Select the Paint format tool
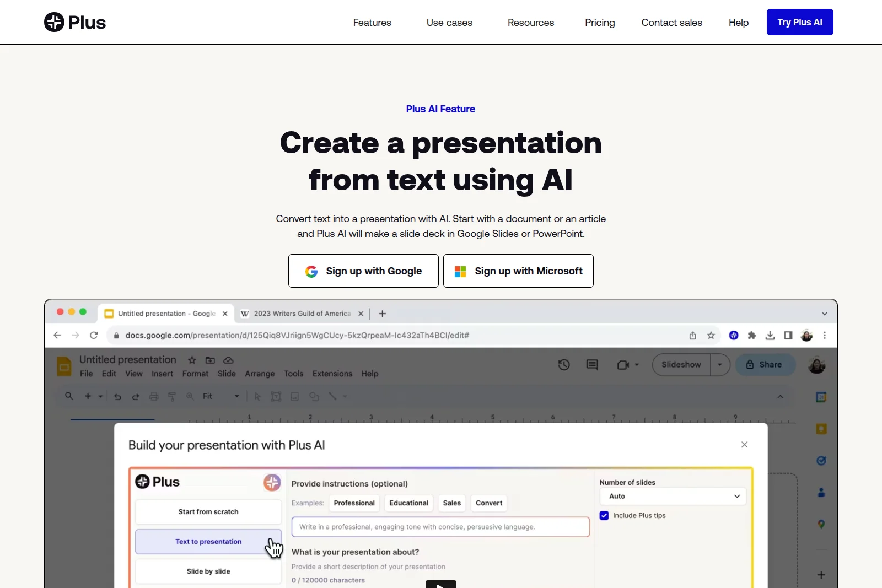Screen dimensions: 882x588 coord(171,396)
